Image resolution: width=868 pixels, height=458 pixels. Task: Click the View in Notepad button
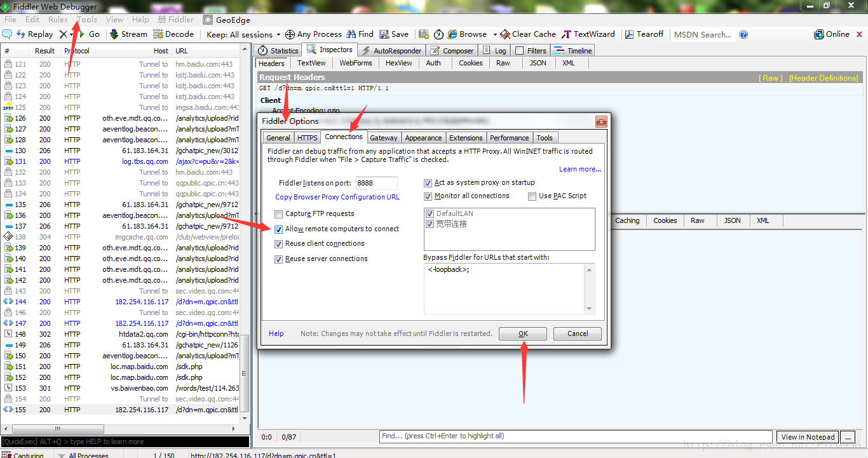tap(808, 437)
